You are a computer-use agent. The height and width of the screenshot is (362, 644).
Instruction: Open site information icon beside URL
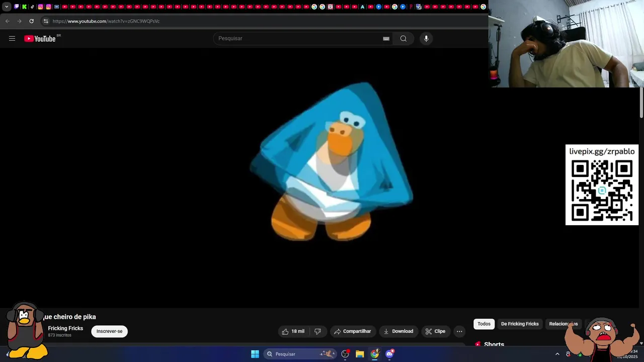click(x=46, y=21)
